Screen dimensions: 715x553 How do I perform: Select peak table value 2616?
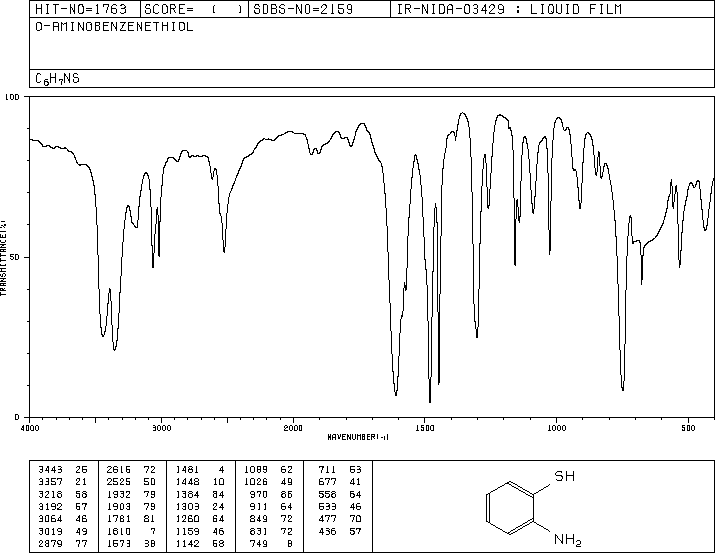coord(119,470)
